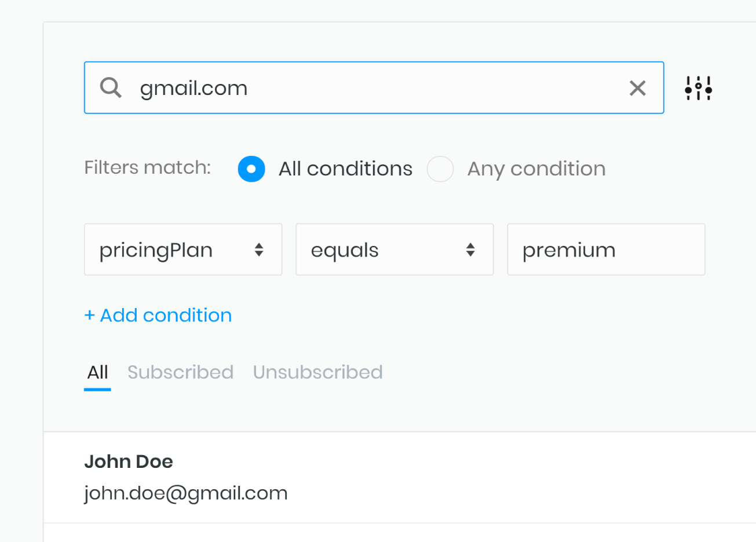Open the John Doe contact name
The image size is (756, 542).
point(129,462)
